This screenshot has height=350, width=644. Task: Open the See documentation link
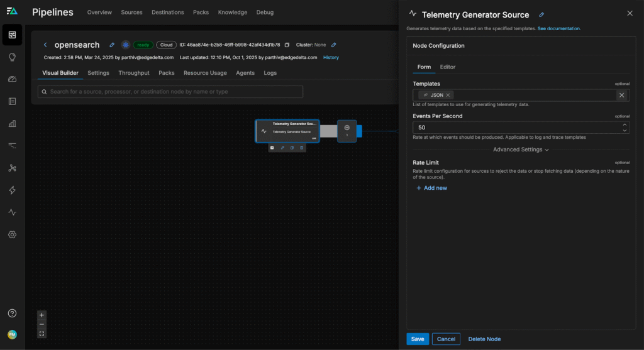point(558,28)
